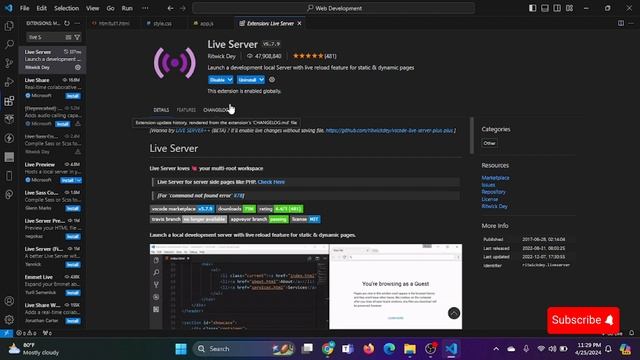Viewport: 640px width, 360px height.
Task: Click the extension details vertical scrollbar
Action: click(x=472, y=136)
